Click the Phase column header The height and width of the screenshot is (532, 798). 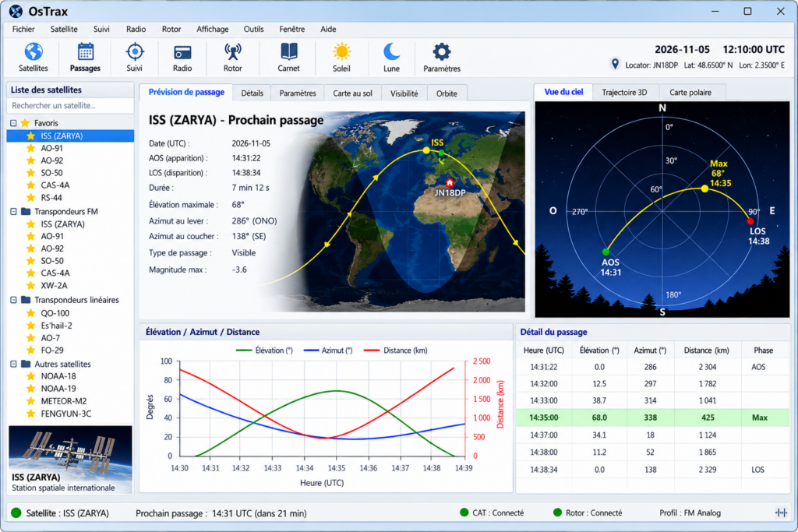(x=764, y=351)
